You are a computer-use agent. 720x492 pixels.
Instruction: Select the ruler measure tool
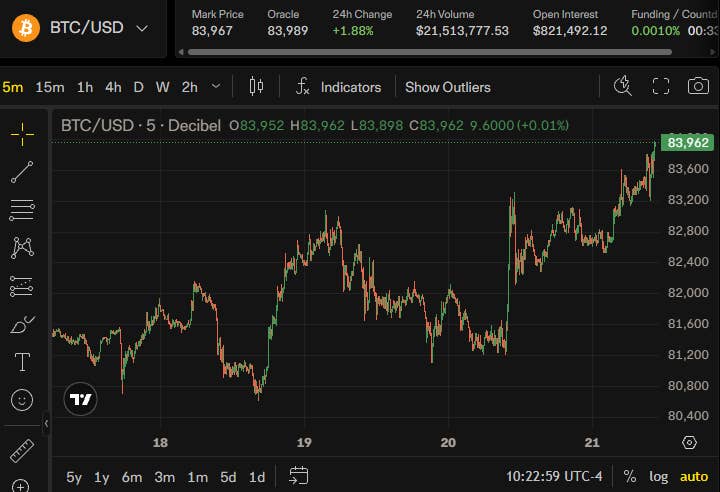coord(22,451)
